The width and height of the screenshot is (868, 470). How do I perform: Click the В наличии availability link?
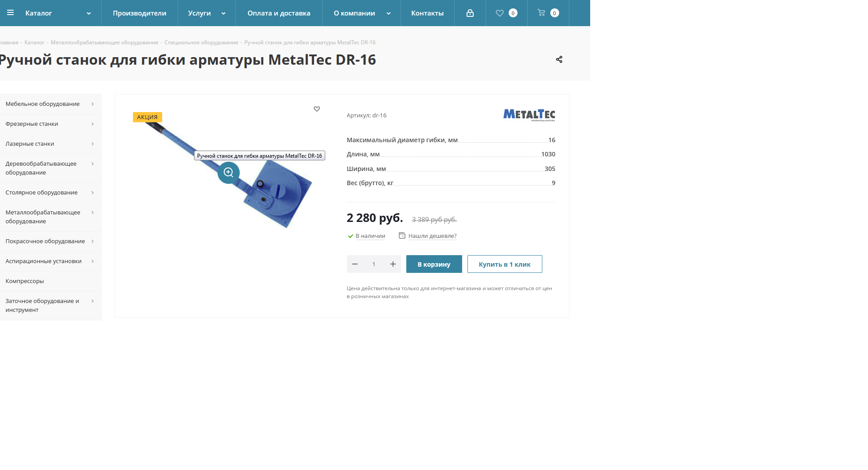[370, 236]
